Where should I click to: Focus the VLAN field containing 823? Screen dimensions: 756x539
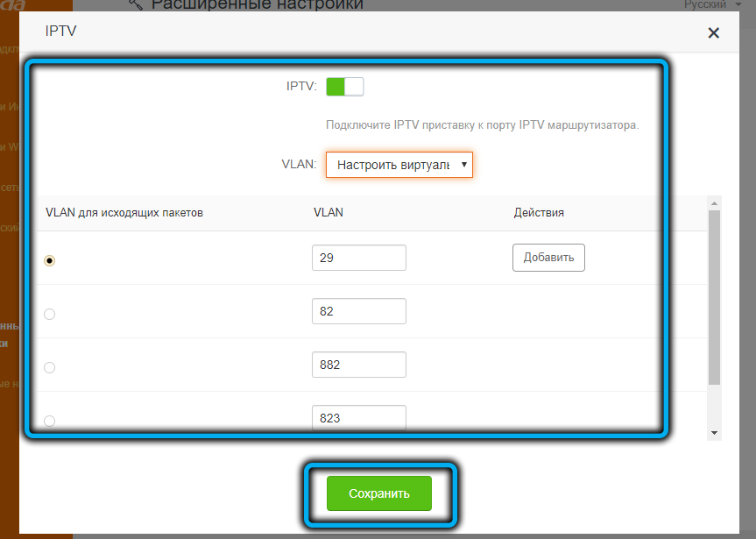point(359,417)
